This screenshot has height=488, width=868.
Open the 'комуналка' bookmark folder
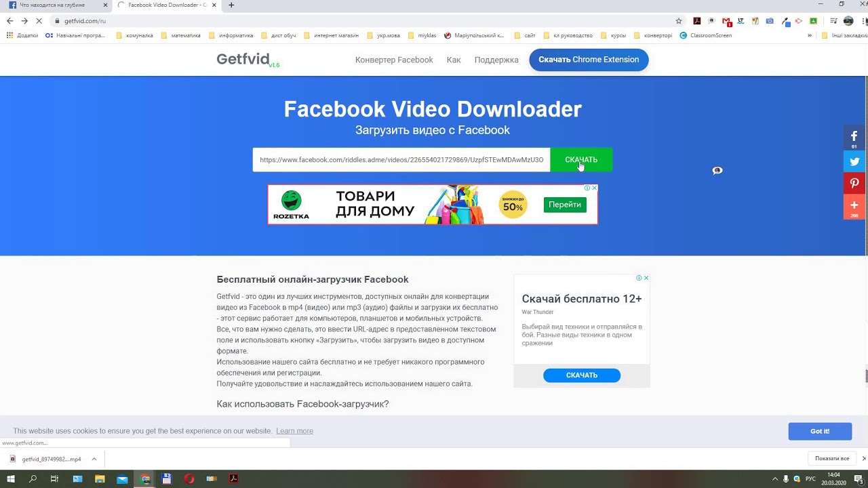click(x=134, y=35)
